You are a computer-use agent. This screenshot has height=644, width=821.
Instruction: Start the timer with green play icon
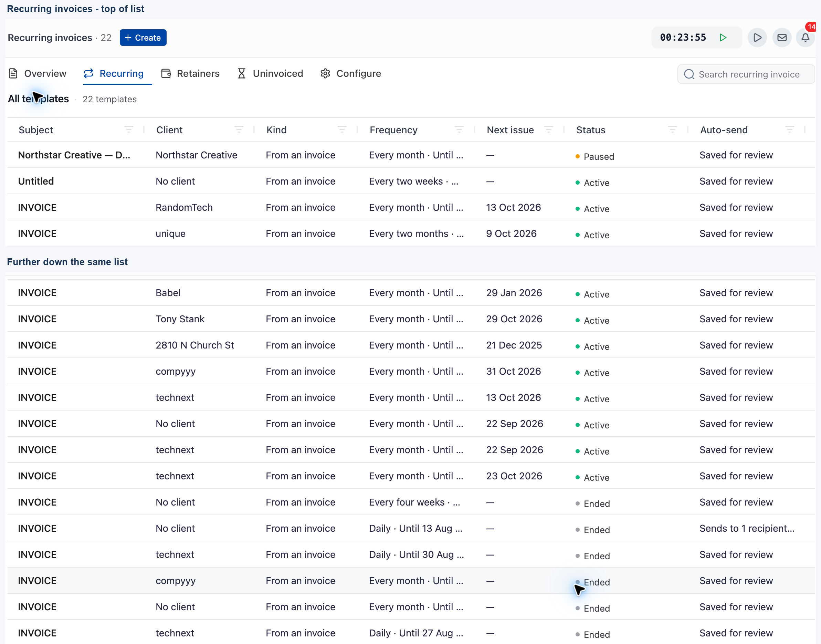(x=723, y=38)
